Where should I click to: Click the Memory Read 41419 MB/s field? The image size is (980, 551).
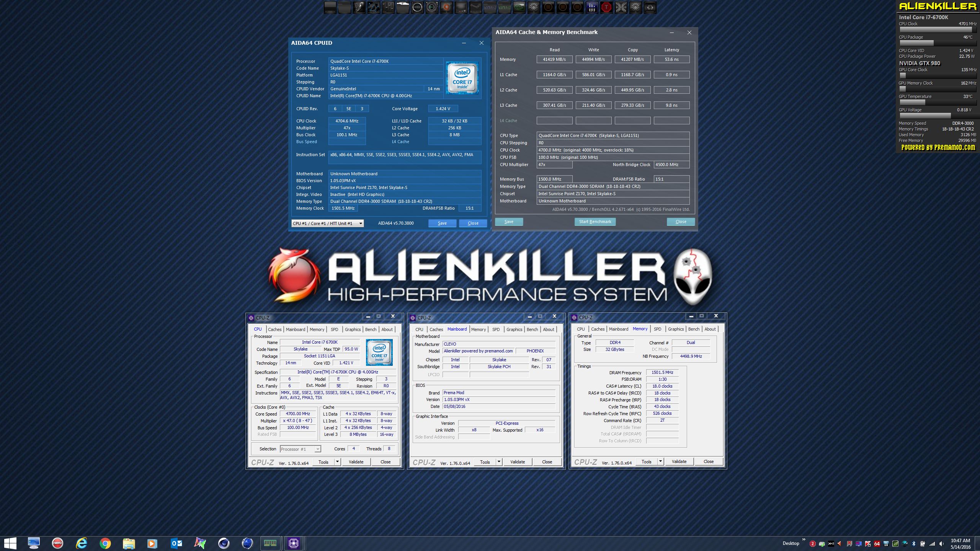(x=554, y=59)
